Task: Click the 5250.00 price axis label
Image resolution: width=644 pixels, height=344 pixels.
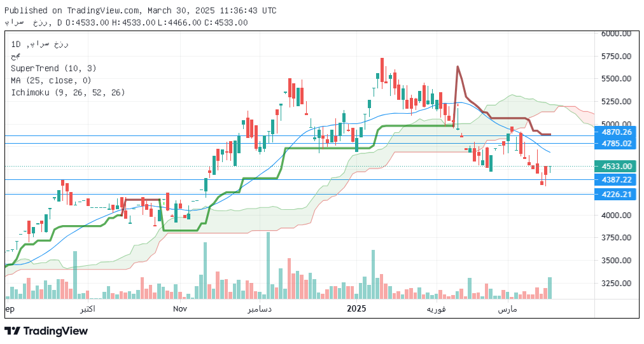Action: (x=616, y=101)
